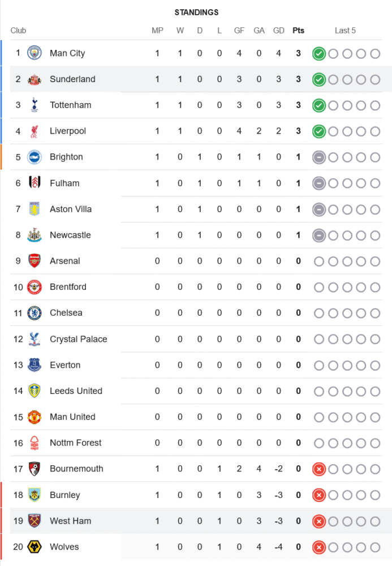Viewport: 392px width, 566px height.
Task: Open the Newcastle team link
Action: point(70,235)
